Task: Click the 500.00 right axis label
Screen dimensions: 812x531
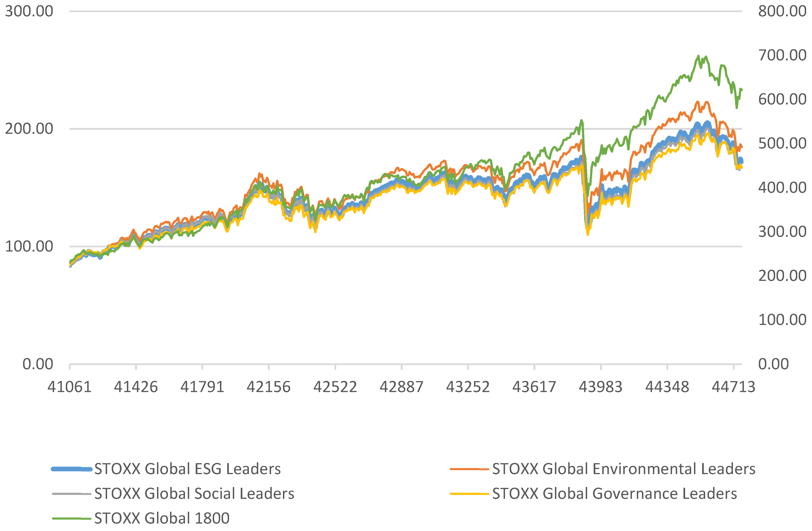Action: [782, 143]
